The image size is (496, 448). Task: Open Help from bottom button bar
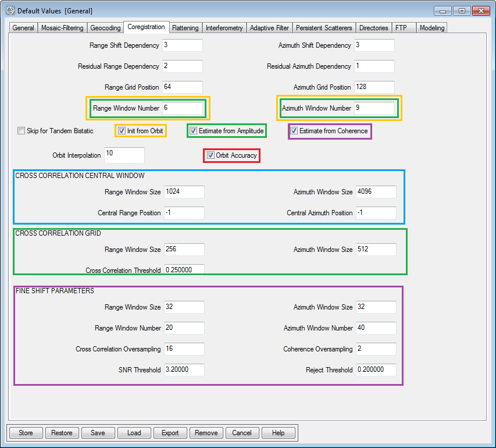[x=278, y=433]
